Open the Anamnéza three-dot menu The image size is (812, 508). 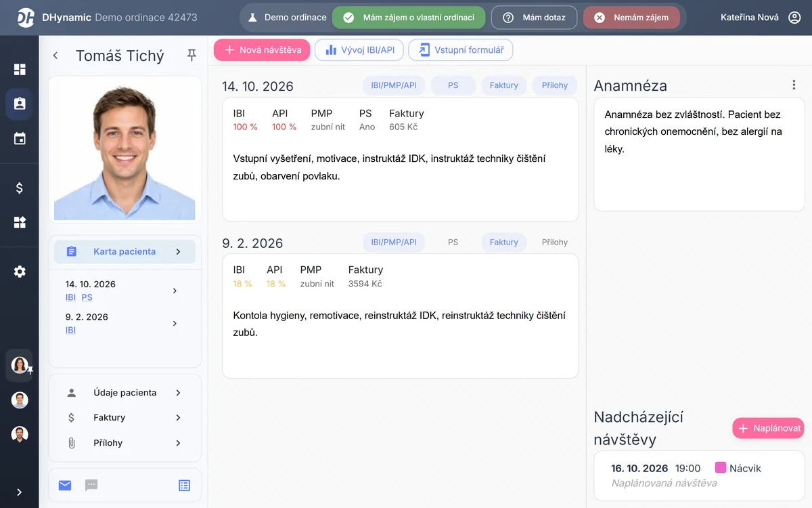click(794, 85)
